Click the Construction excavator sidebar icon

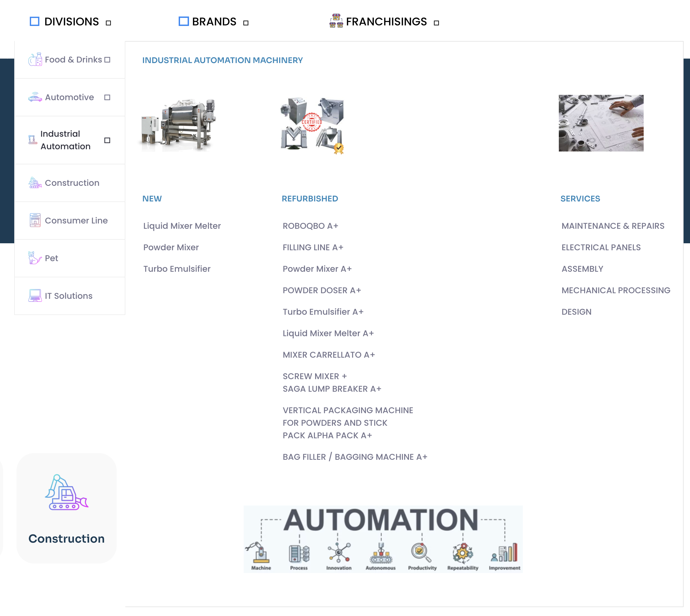[x=35, y=183]
